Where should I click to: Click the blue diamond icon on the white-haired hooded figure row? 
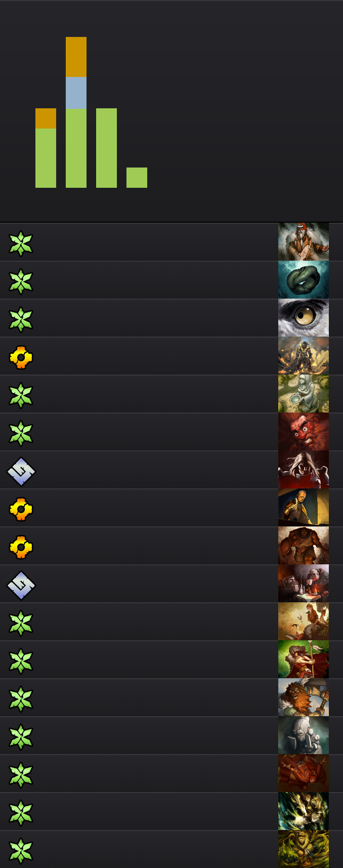tap(21, 471)
